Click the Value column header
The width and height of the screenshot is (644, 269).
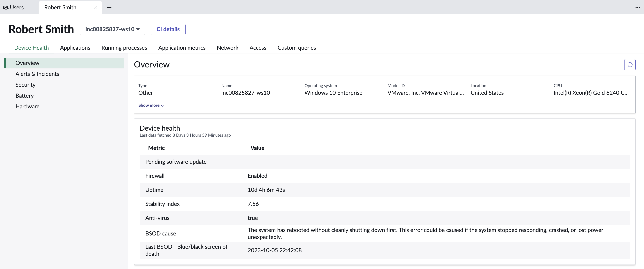[257, 148]
